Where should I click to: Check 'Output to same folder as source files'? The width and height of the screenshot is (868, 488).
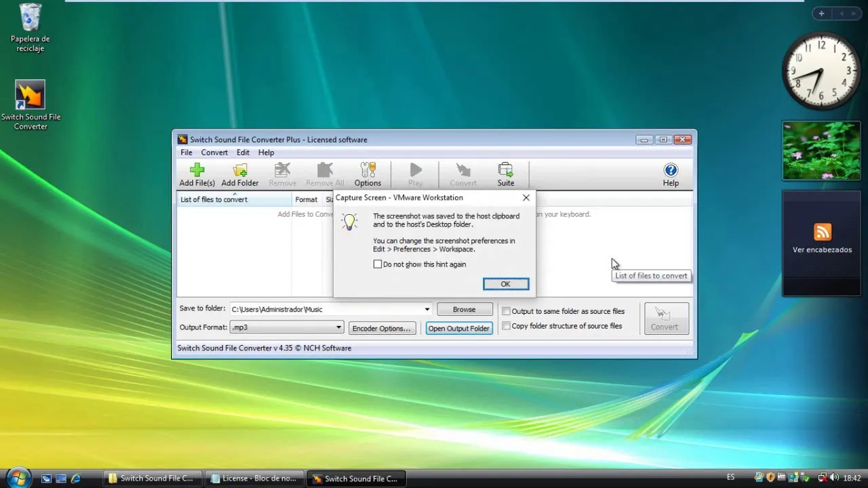[x=506, y=311]
